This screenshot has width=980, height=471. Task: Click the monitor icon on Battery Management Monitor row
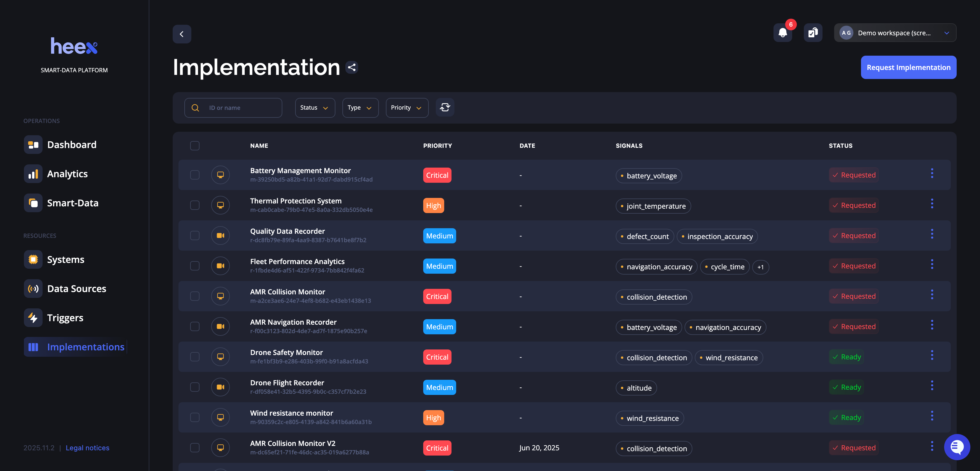pyautogui.click(x=220, y=175)
